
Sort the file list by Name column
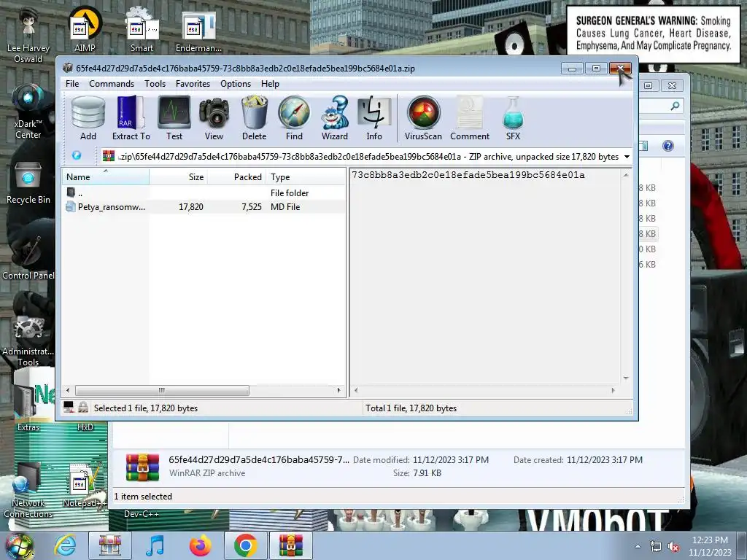tap(105, 176)
